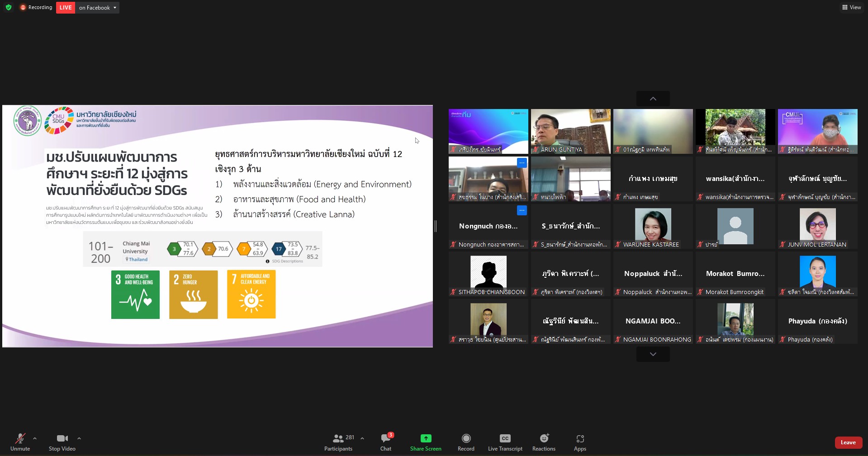This screenshot has width=868, height=456.
Task: Expand participants options arrow
Action: click(x=362, y=438)
